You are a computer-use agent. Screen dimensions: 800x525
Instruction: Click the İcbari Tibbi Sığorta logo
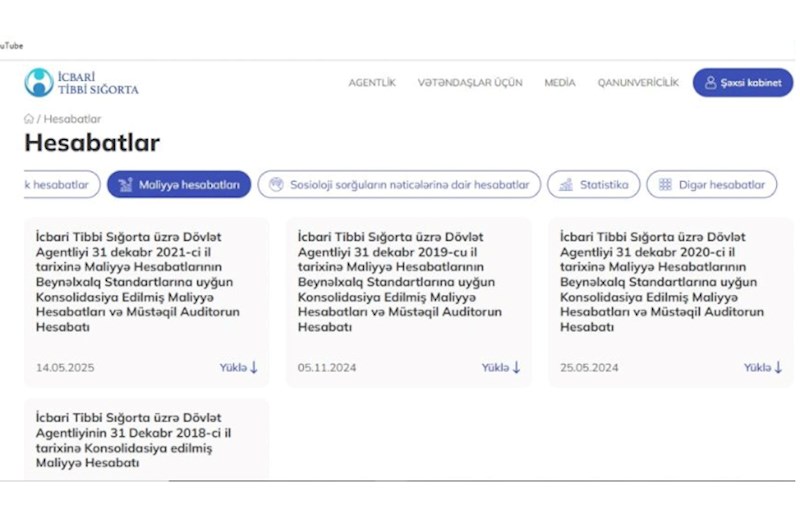(x=82, y=83)
